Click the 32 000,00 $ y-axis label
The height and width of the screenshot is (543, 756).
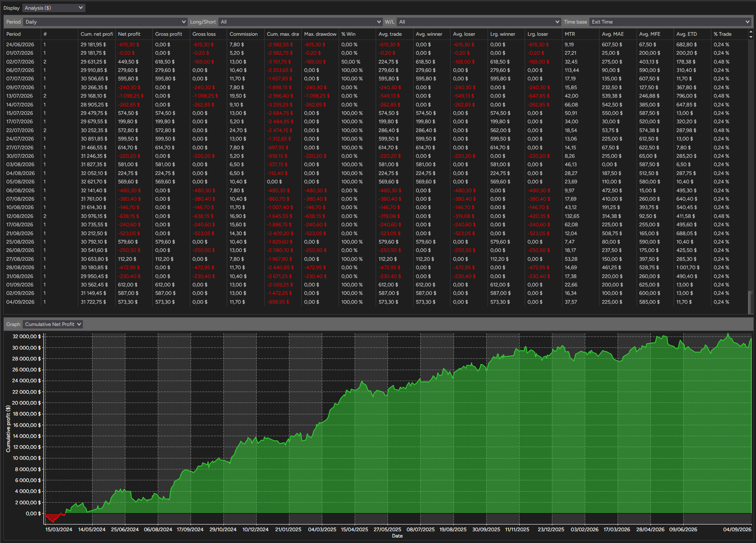(x=27, y=336)
